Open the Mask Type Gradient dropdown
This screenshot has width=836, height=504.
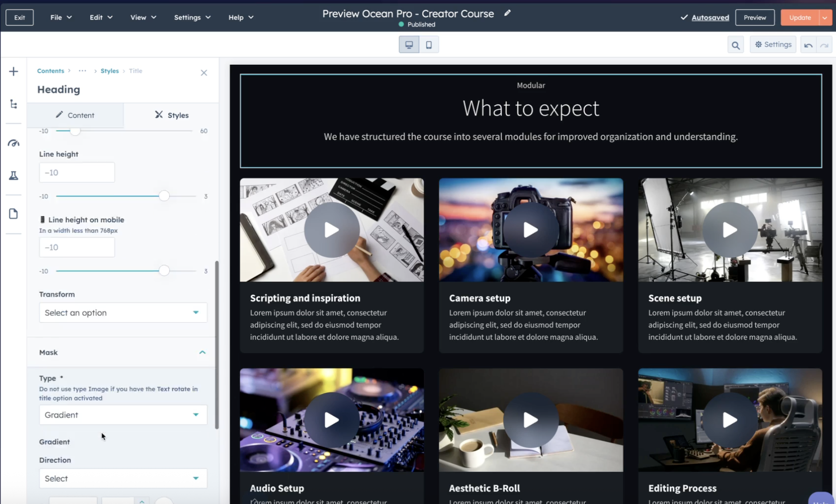pos(123,415)
